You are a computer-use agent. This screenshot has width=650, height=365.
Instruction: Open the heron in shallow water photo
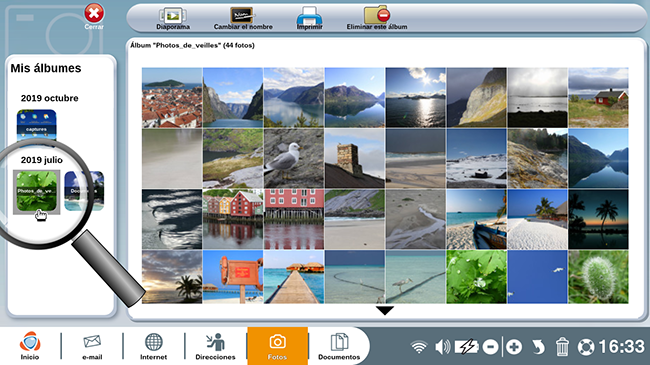pos(415,277)
